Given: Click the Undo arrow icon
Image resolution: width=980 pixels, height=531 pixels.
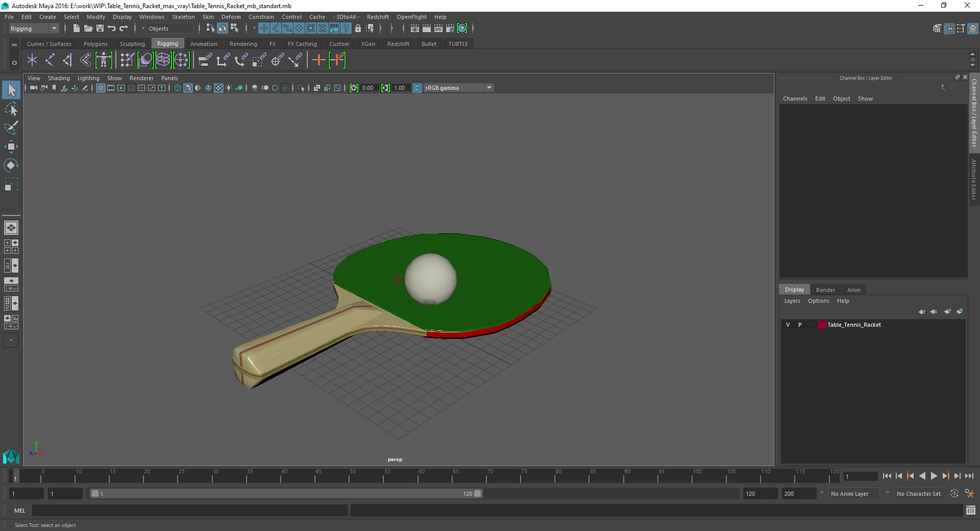Looking at the screenshot, I should [x=112, y=29].
